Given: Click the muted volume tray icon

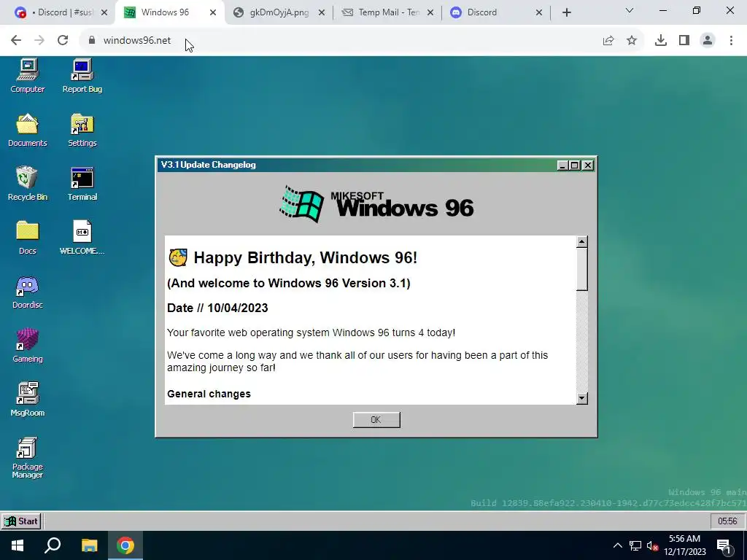Looking at the screenshot, I should pos(652,545).
